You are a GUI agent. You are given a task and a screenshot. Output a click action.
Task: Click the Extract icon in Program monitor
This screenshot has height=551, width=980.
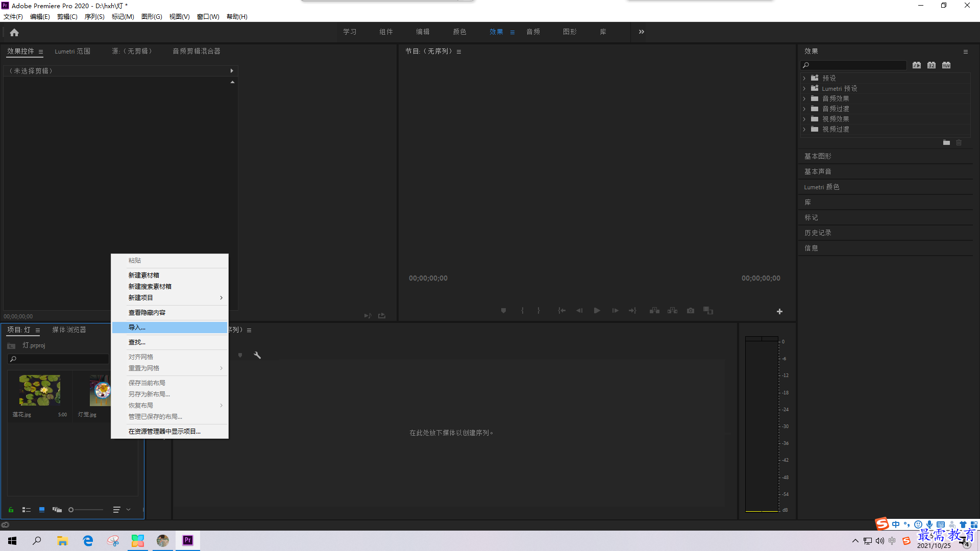coord(672,311)
